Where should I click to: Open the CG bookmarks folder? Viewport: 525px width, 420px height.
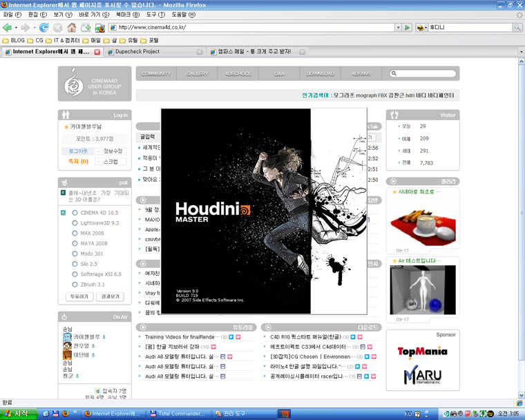click(35, 41)
